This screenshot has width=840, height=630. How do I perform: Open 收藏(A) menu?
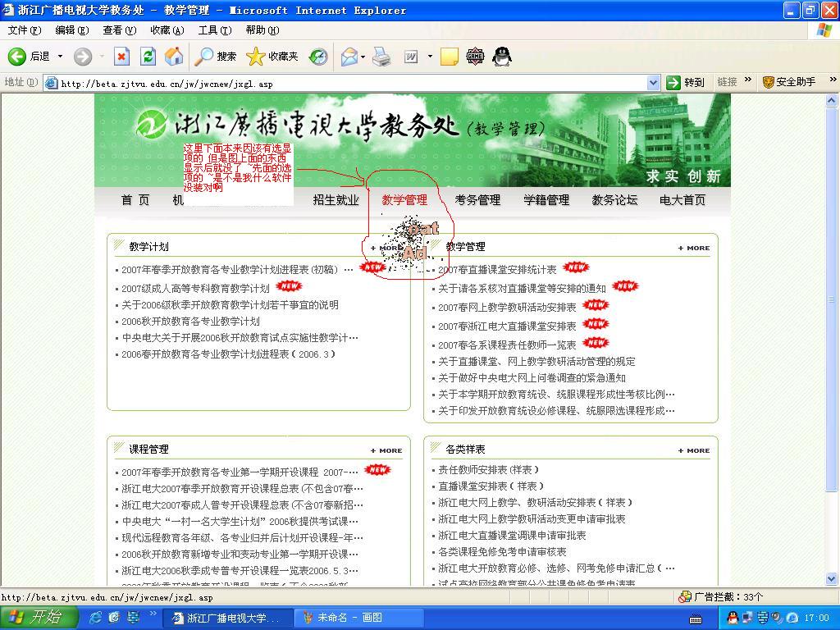click(x=167, y=30)
